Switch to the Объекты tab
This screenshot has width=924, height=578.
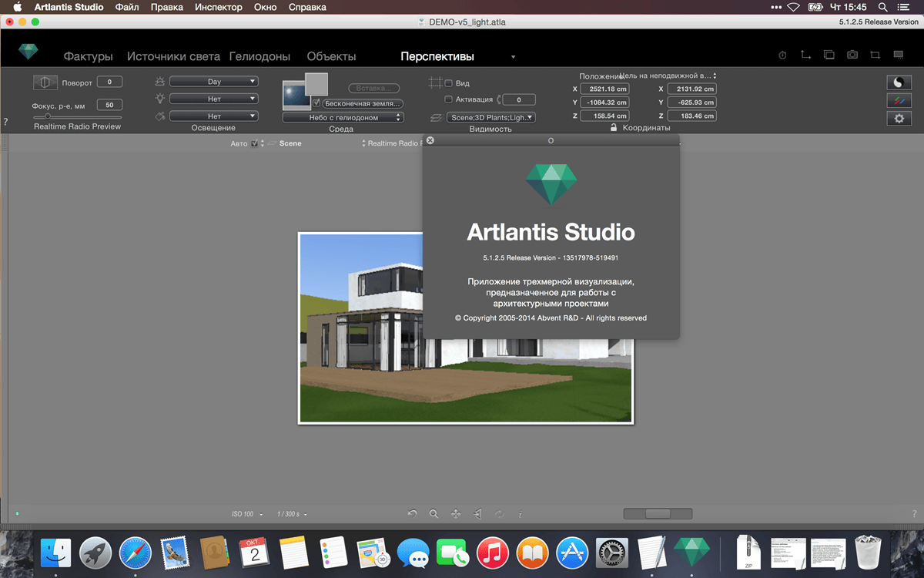tap(331, 56)
